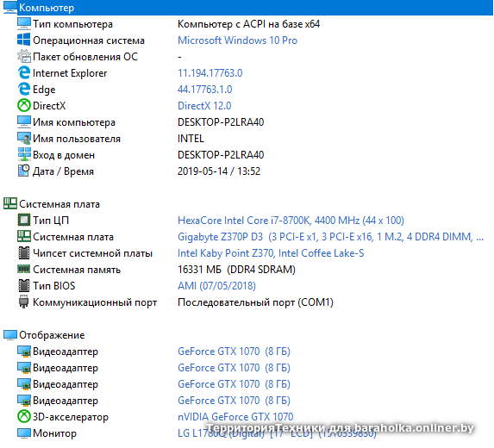
Task: Select the Системная память label
Action: point(77,270)
